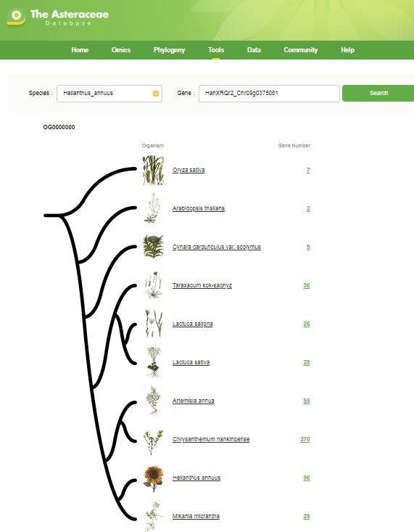Open the Species dropdown arrow
Image resolution: width=414 pixels, height=532 pixels.
(156, 94)
